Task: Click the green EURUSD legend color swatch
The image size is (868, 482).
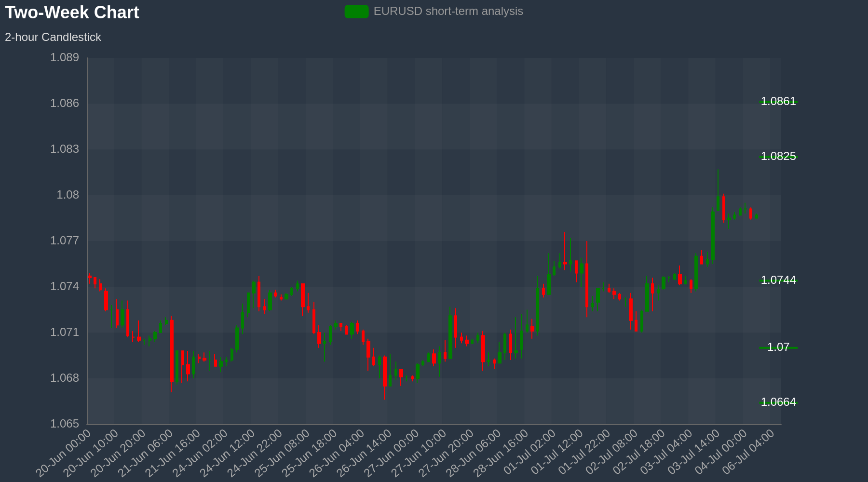Action: pyautogui.click(x=357, y=12)
